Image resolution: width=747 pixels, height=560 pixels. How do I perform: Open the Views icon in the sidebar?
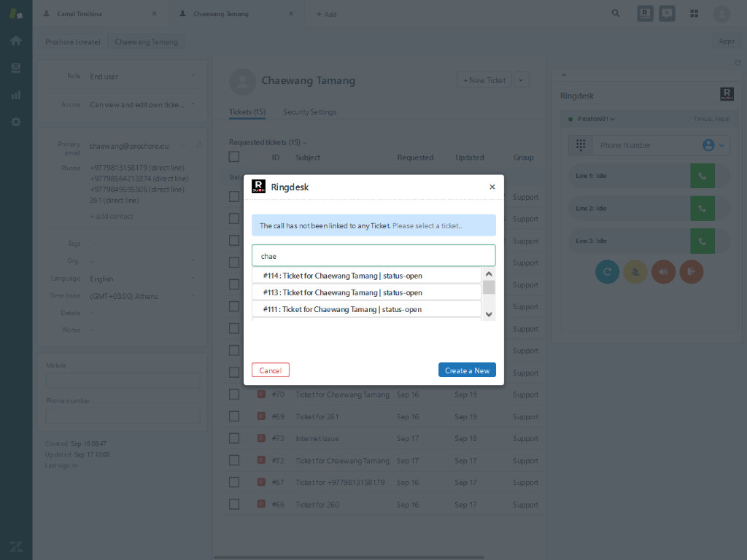(15, 68)
